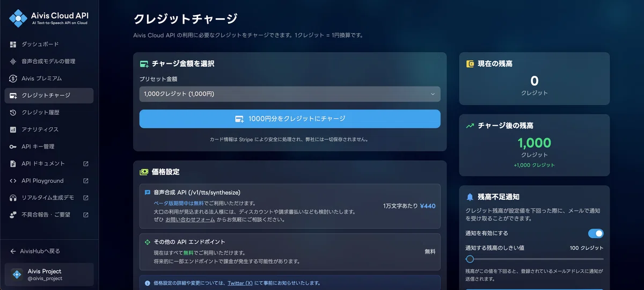Click external link icon beside API Playground
Image resolution: width=644 pixels, height=290 pixels.
click(86, 180)
